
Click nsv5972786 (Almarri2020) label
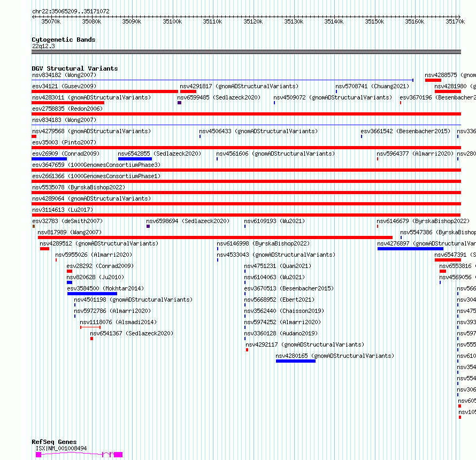[112, 311]
